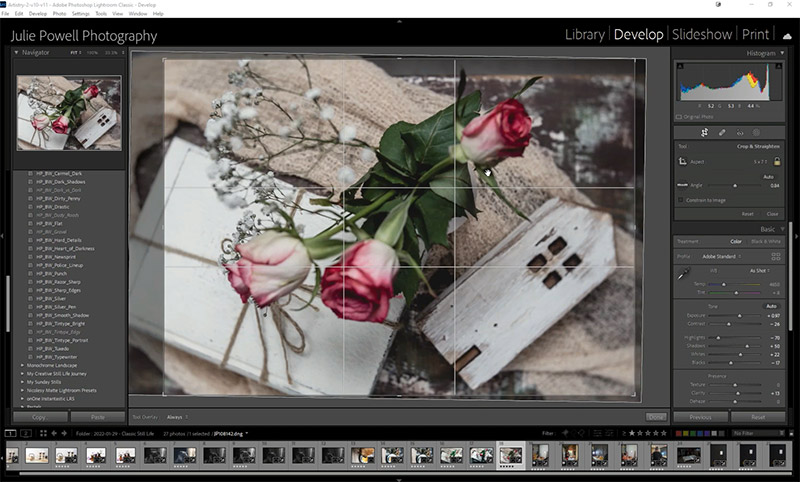Open the Masking tool
The height and width of the screenshot is (482, 800).
(757, 133)
